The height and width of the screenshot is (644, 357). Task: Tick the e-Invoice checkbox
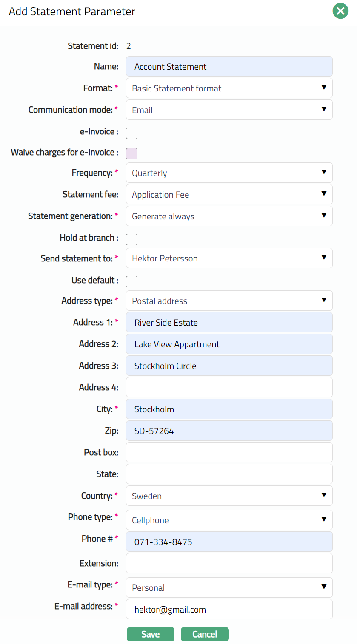coord(132,133)
